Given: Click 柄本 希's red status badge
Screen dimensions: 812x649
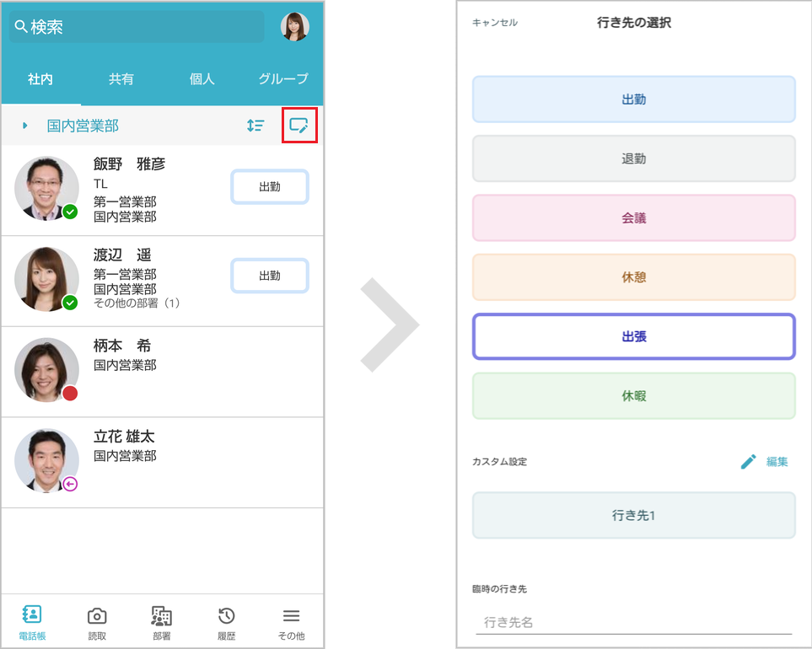Looking at the screenshot, I should coord(70,394).
